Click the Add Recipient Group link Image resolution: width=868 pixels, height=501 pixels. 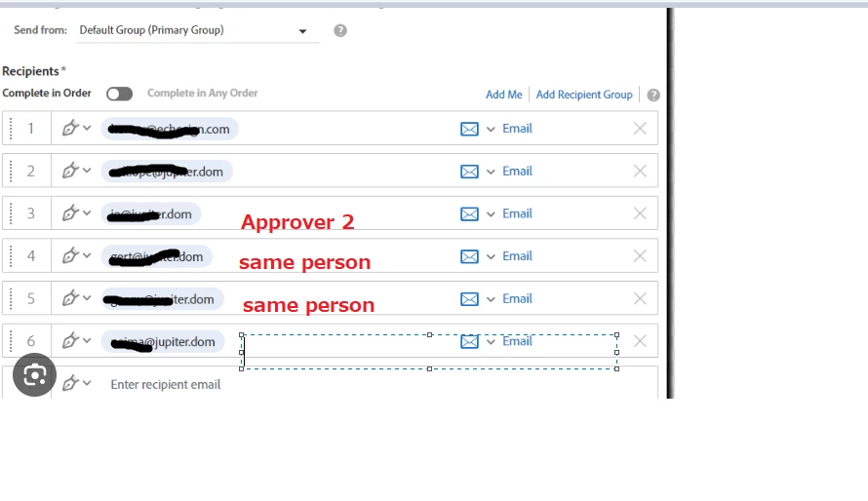(x=584, y=95)
